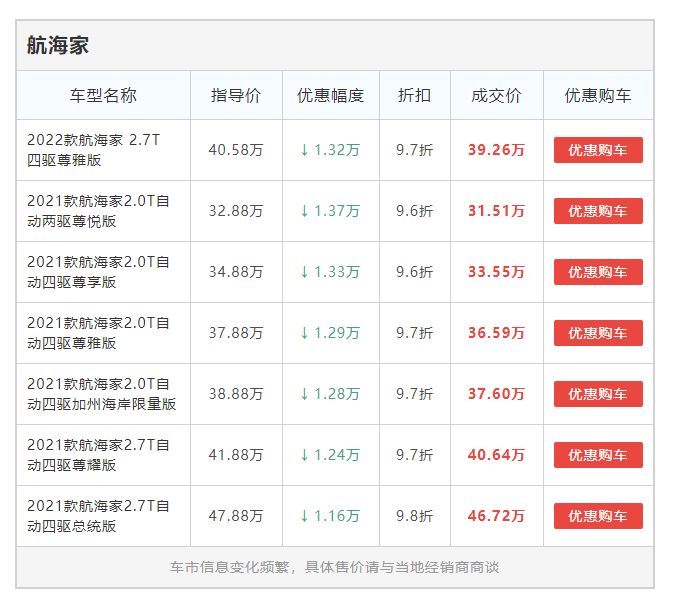Image resolution: width=681 pixels, height=603 pixels.
Task: Click the 优惠购车 column header
Action: point(598,95)
